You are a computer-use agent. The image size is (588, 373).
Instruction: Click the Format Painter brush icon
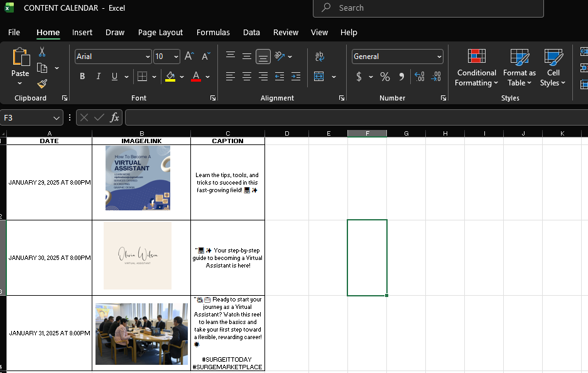42,84
